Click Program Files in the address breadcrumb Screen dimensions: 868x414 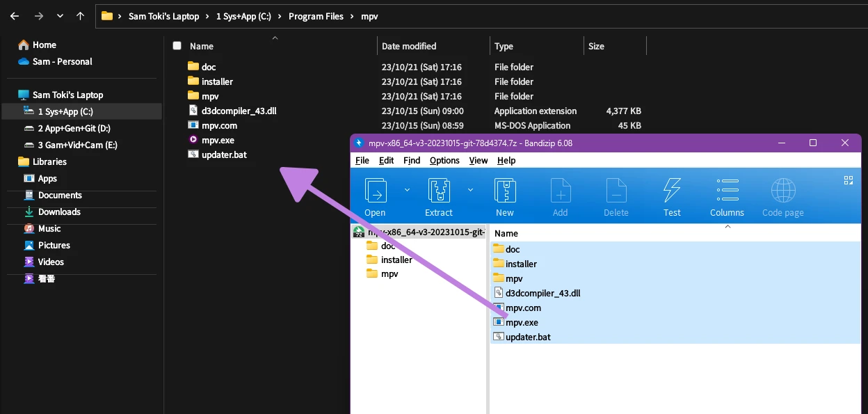point(316,16)
